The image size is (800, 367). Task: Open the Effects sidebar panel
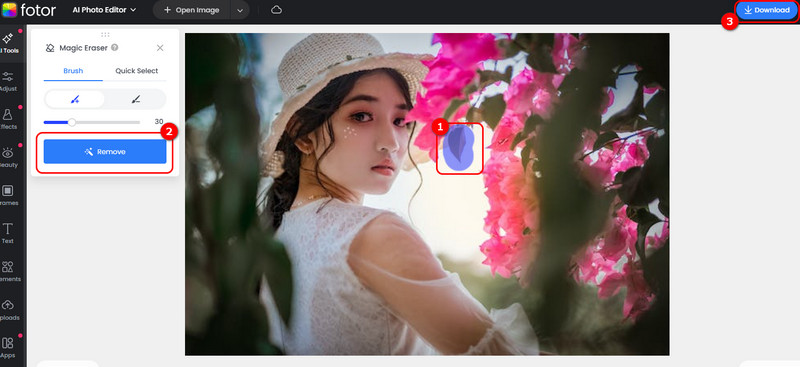(8, 119)
